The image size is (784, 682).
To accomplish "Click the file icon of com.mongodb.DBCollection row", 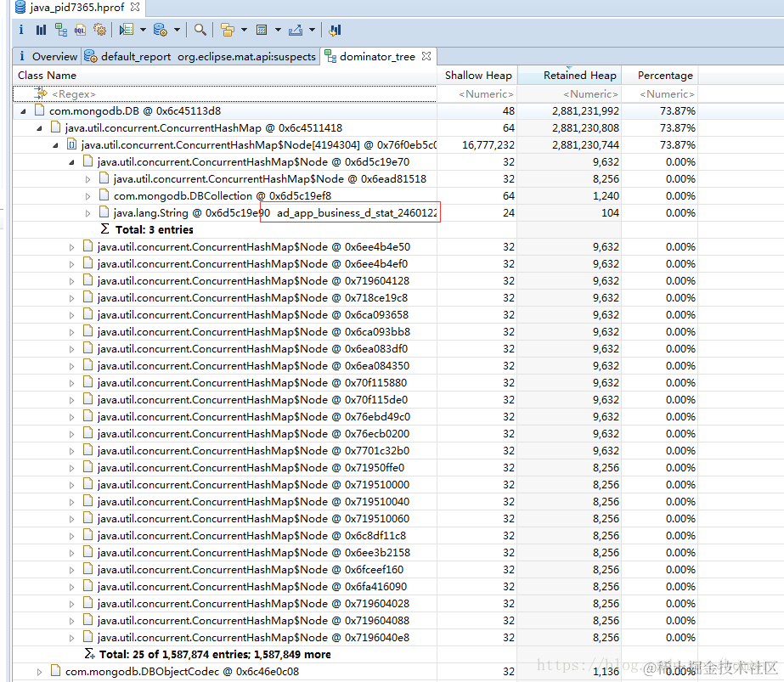I will (104, 195).
